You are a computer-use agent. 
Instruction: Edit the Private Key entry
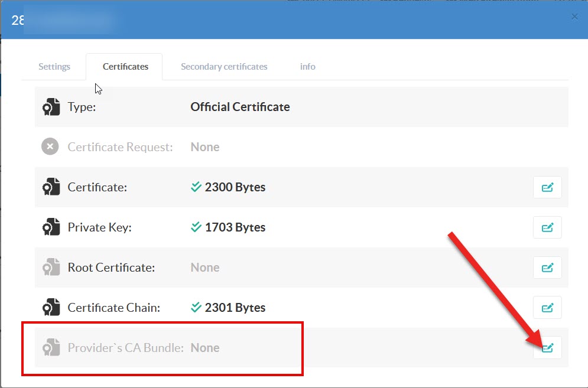tap(547, 227)
